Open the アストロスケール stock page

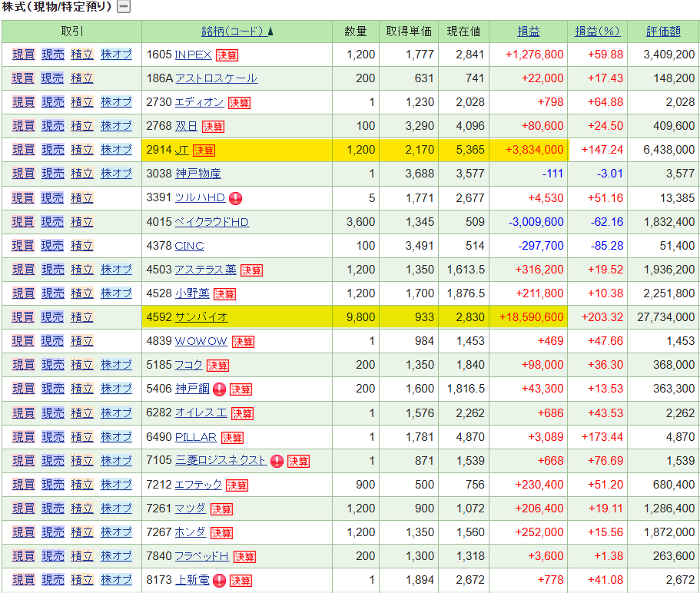[x=216, y=78]
